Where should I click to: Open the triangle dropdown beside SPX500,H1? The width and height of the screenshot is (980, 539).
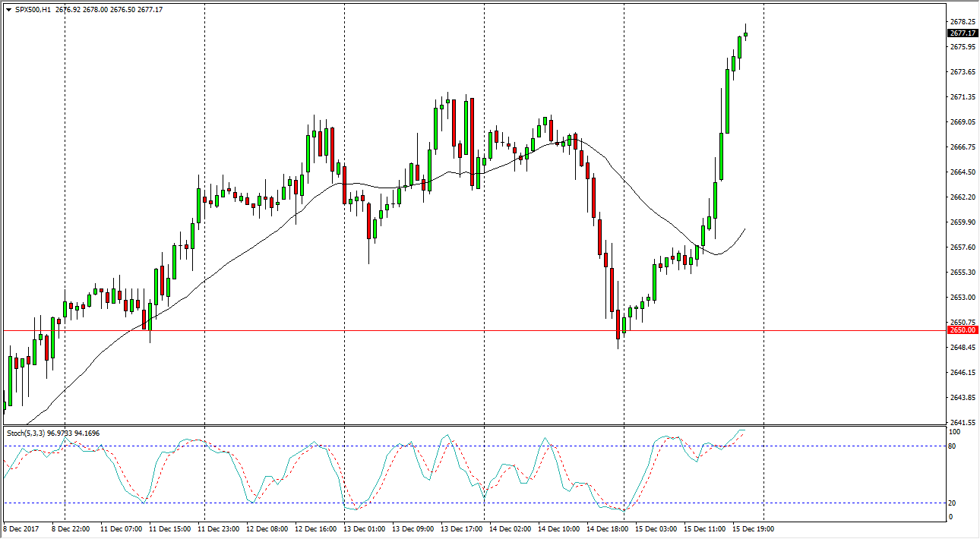[x=8, y=10]
